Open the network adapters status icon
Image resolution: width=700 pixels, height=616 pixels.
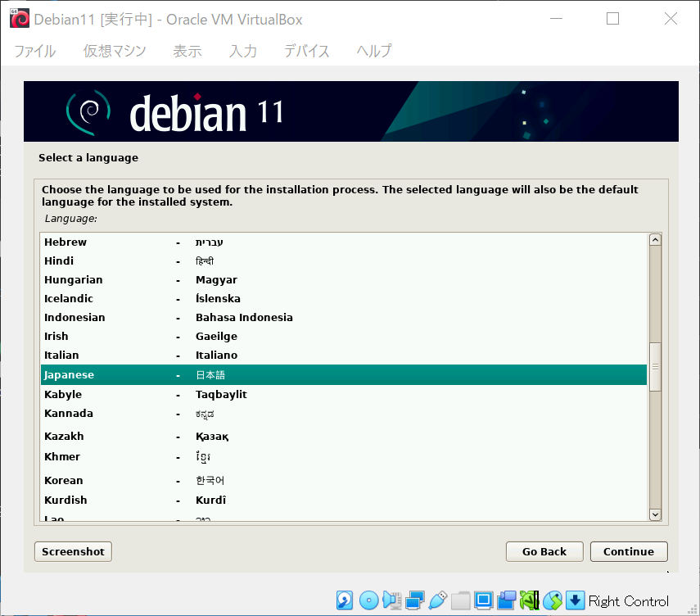(x=415, y=600)
